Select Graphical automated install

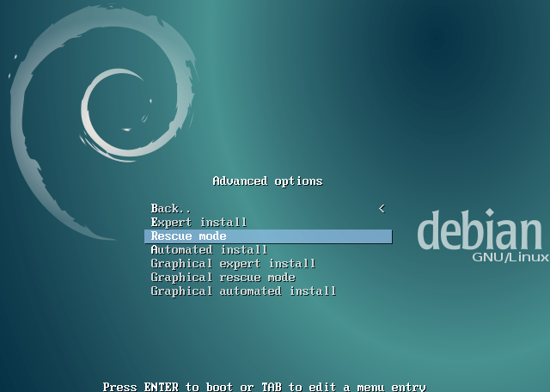243,291
